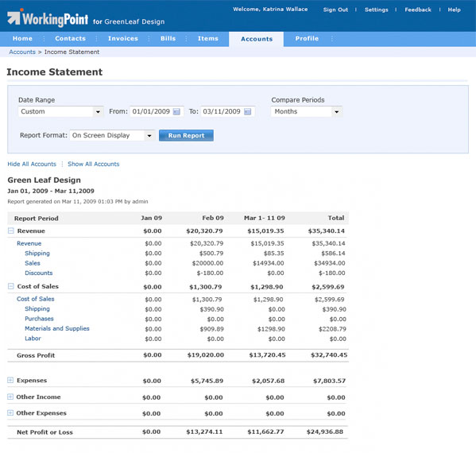The image size is (476, 453).
Task: Open the Compare Periods Months dropdown
Action: 307,111
